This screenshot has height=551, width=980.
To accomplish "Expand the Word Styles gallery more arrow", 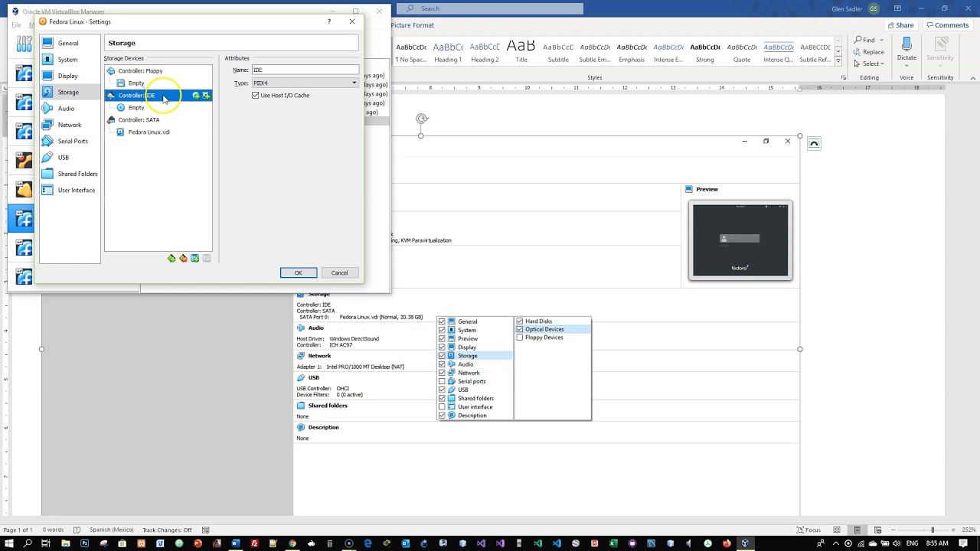I will point(838,61).
